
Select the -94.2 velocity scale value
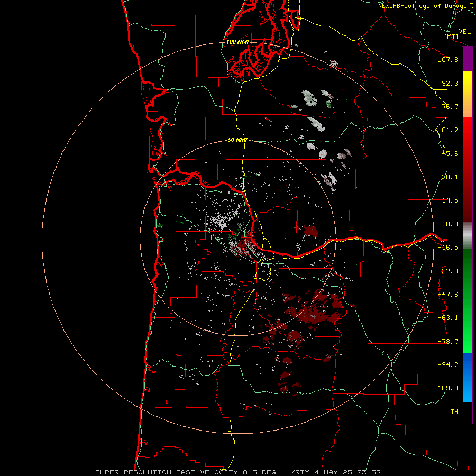click(448, 364)
